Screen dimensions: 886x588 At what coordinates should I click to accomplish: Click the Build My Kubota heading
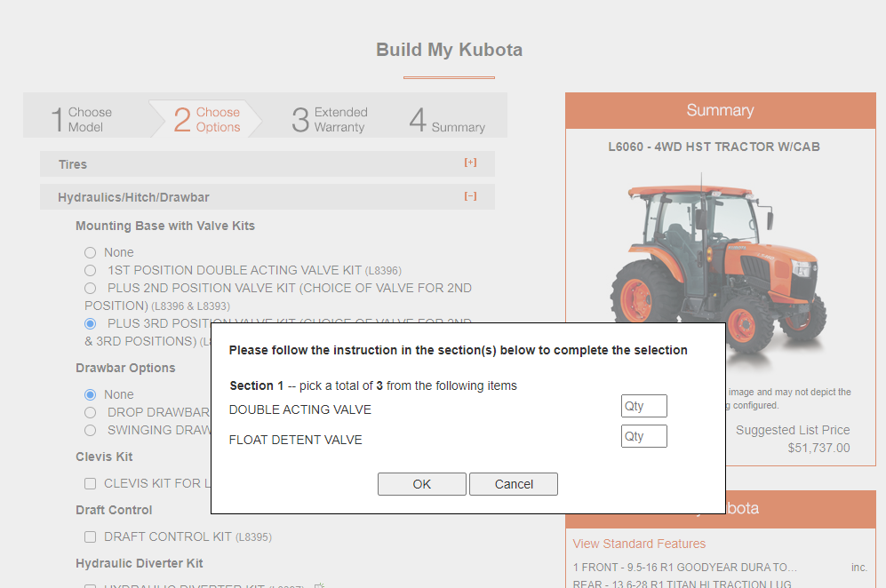coord(449,50)
